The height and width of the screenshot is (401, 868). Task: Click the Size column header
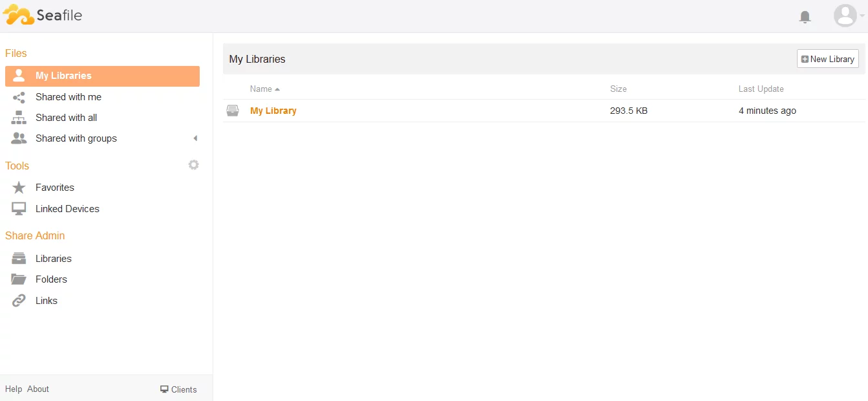[x=619, y=89]
